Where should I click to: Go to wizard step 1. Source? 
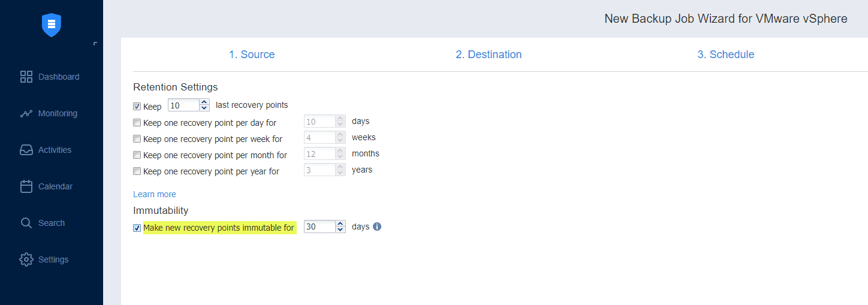pyautogui.click(x=252, y=55)
